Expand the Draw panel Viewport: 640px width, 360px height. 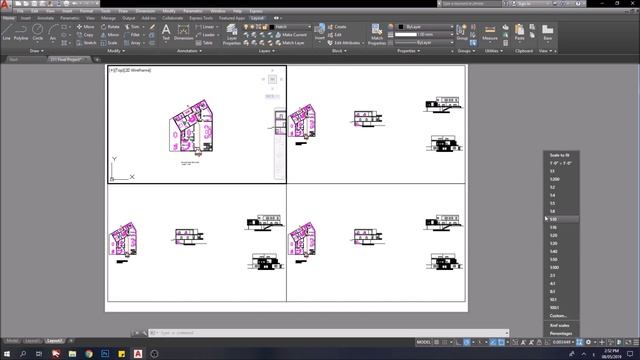tap(37, 51)
